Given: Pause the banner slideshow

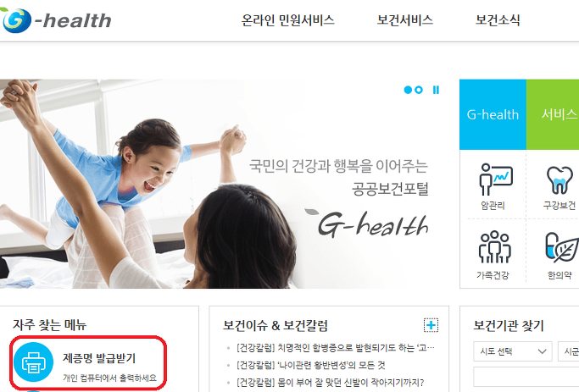Looking at the screenshot, I should point(436,90).
